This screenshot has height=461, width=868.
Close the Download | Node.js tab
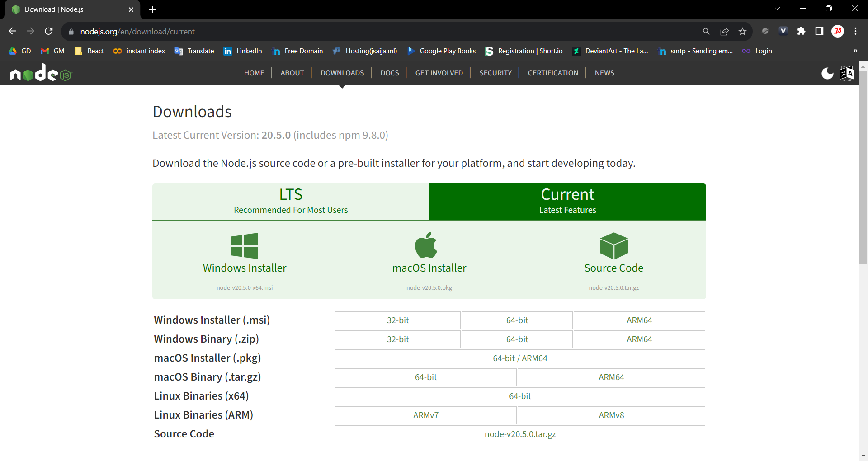(x=131, y=9)
